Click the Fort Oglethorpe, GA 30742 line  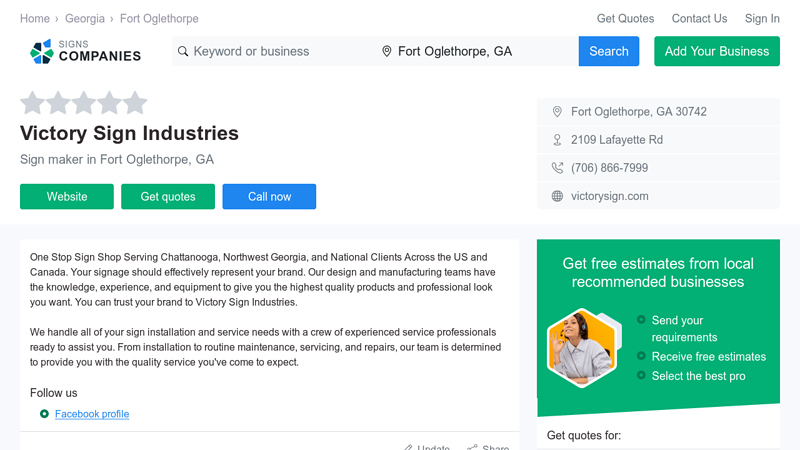[x=639, y=112]
